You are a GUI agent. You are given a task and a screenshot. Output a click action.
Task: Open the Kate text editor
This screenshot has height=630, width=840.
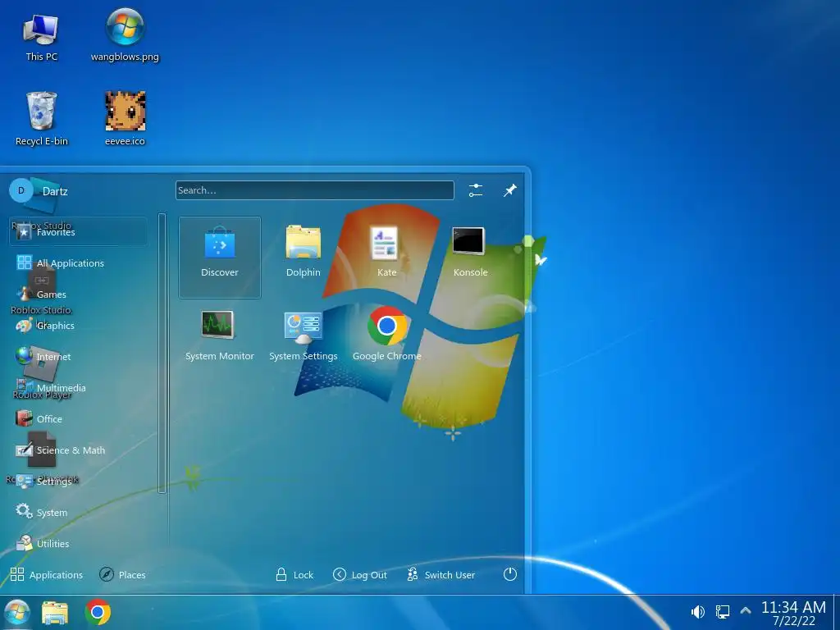point(386,252)
